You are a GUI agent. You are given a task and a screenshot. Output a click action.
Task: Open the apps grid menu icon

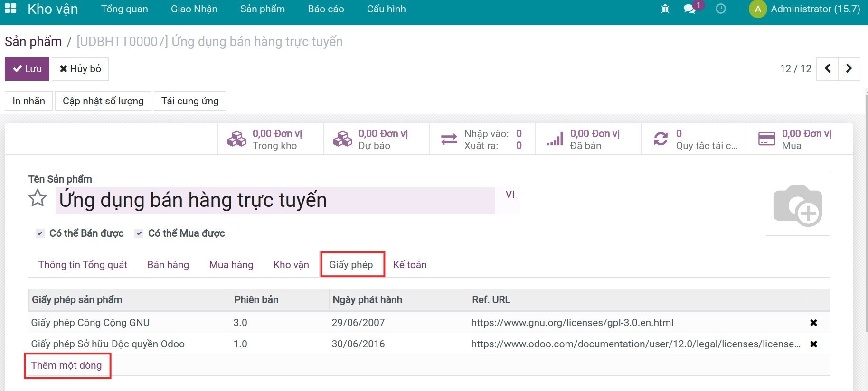pyautogui.click(x=10, y=9)
